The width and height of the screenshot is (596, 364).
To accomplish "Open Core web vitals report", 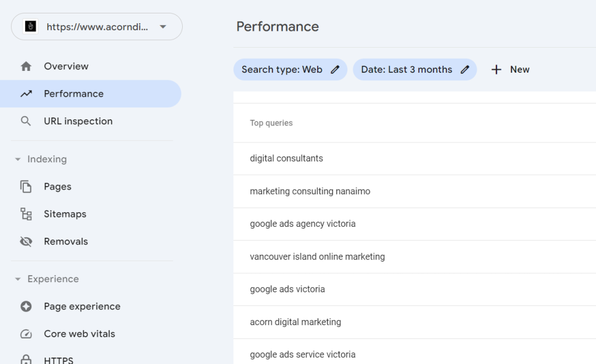I will (x=79, y=334).
